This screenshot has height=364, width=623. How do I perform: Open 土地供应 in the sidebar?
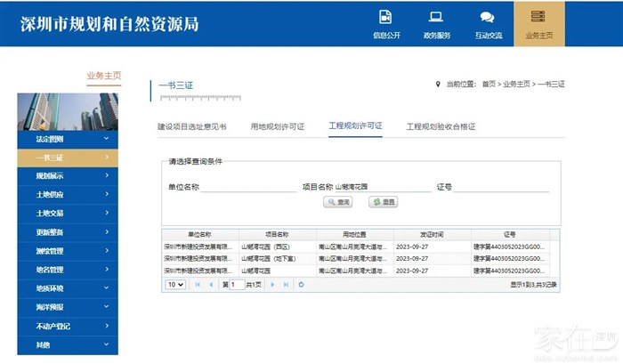67,195
